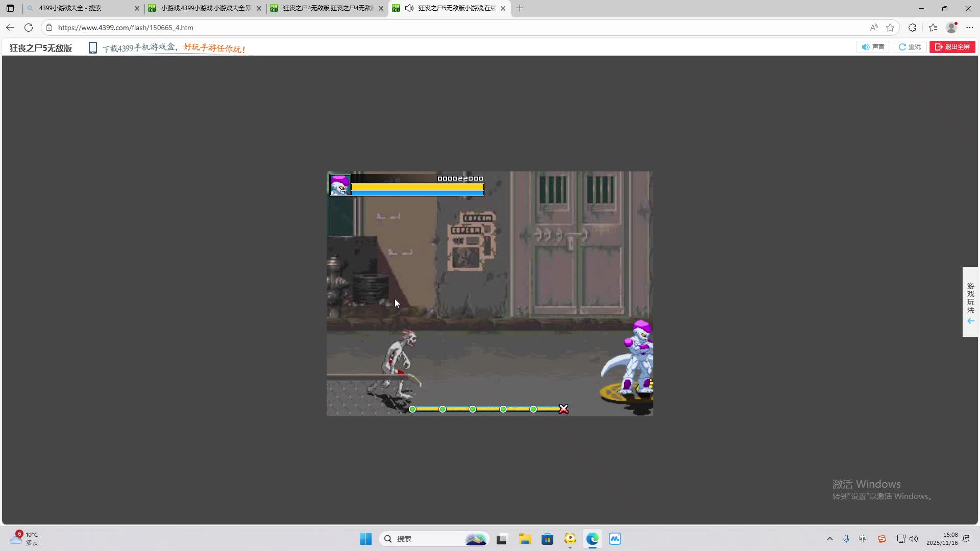Exit fullscreen with red 退出全屏 button
Viewport: 980px width, 551px height.
(x=952, y=47)
